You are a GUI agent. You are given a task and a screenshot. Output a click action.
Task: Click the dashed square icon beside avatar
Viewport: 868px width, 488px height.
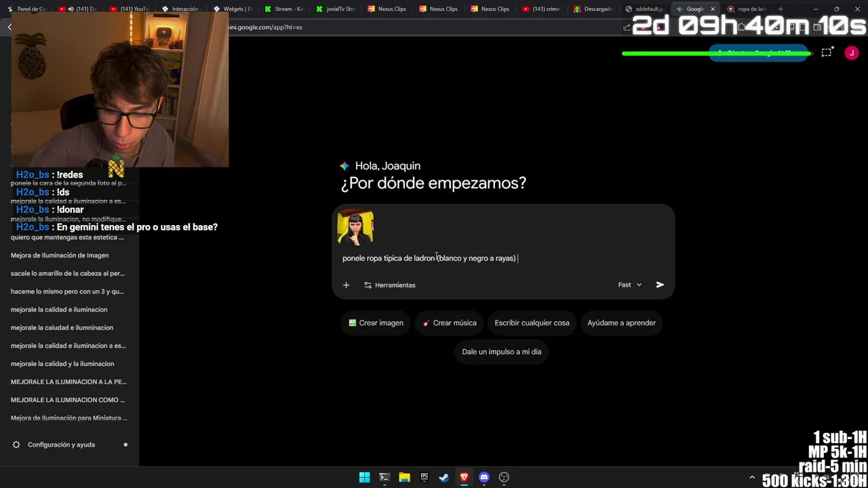(x=827, y=53)
